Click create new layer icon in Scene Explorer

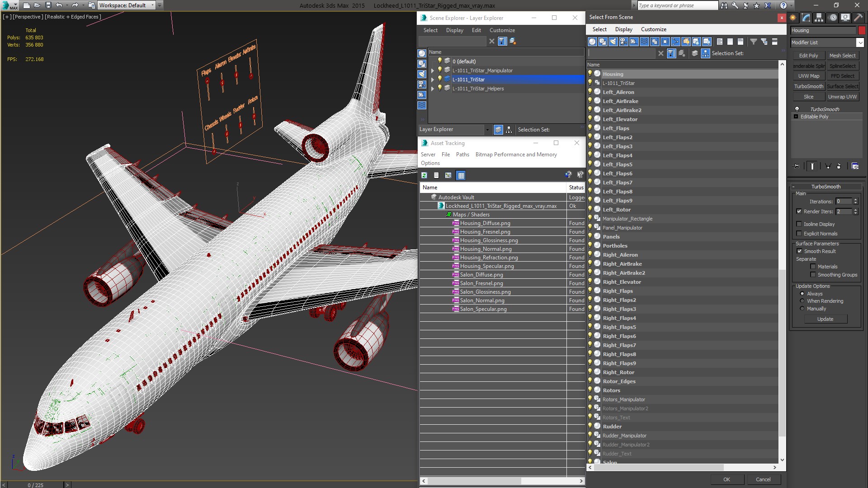[513, 41]
